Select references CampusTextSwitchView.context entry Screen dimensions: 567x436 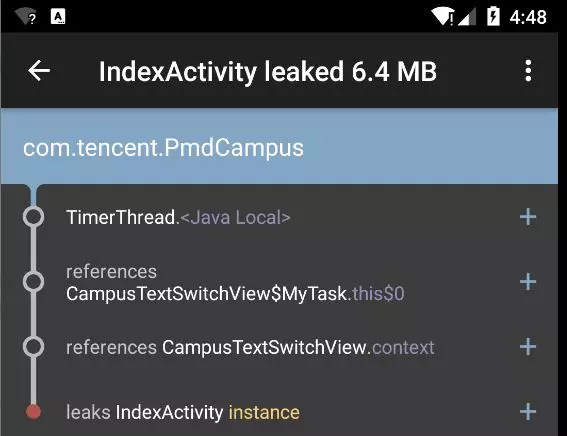click(250, 347)
